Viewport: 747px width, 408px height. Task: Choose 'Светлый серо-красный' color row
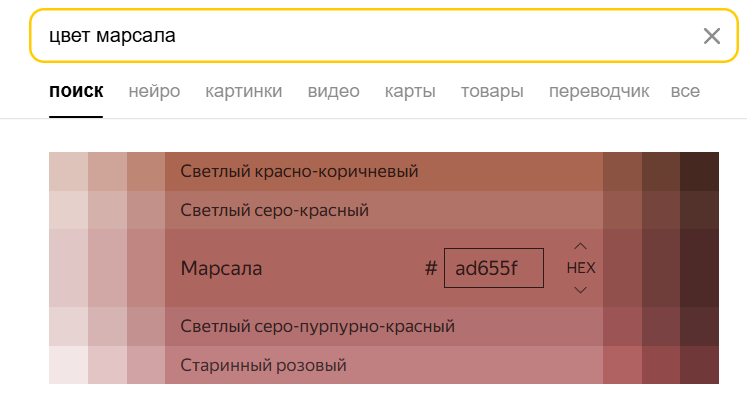tap(383, 211)
